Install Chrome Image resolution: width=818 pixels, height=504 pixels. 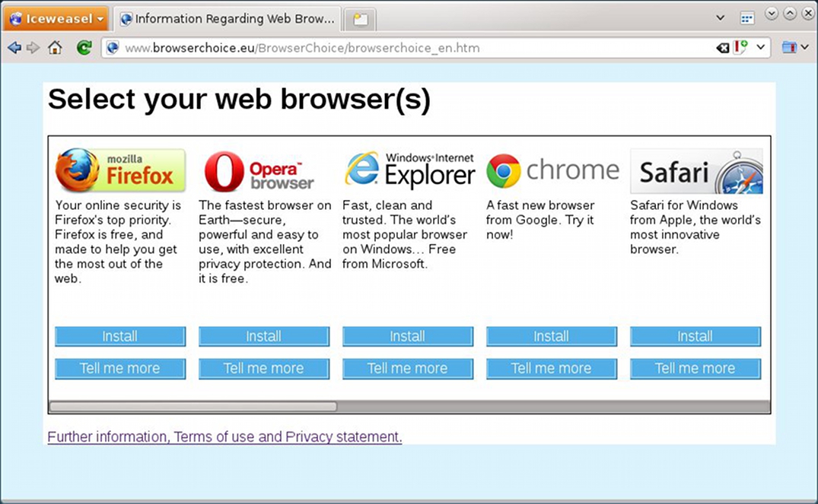pos(552,336)
